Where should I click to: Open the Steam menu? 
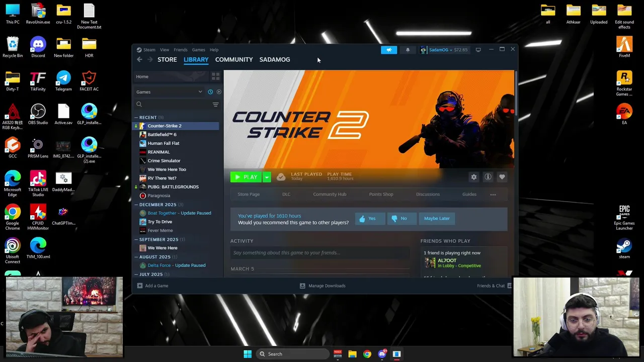coord(149,50)
